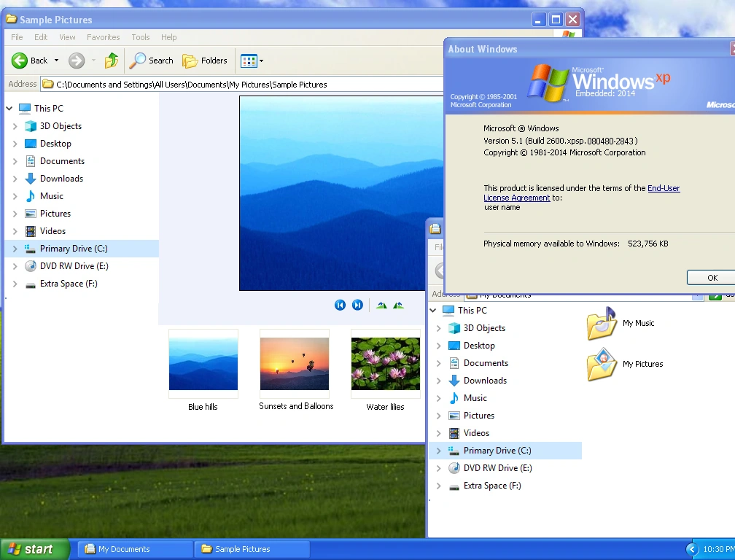Screen dimensions: 735x560
Task: Select 3D Objects icon in Sample Pictures tree
Action: click(x=31, y=126)
